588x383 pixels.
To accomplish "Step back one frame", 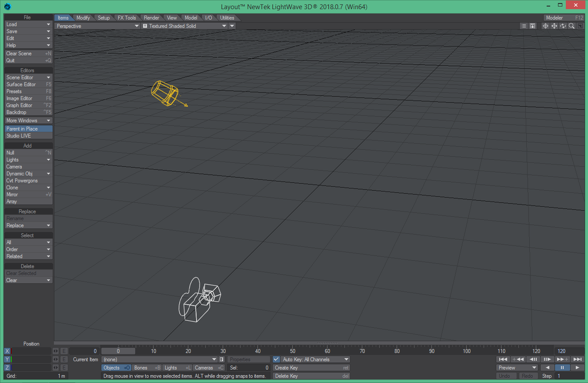I will [x=532, y=359].
